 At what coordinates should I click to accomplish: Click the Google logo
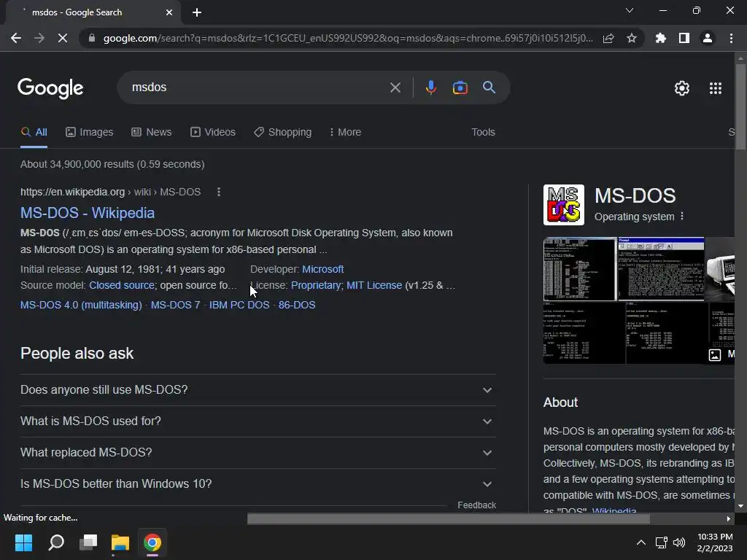click(50, 88)
